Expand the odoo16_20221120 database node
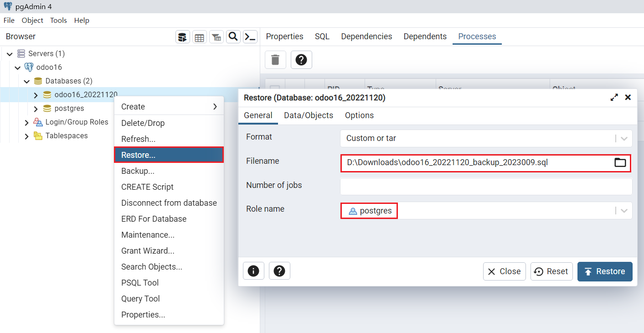Image resolution: width=644 pixels, height=333 pixels. tap(36, 95)
